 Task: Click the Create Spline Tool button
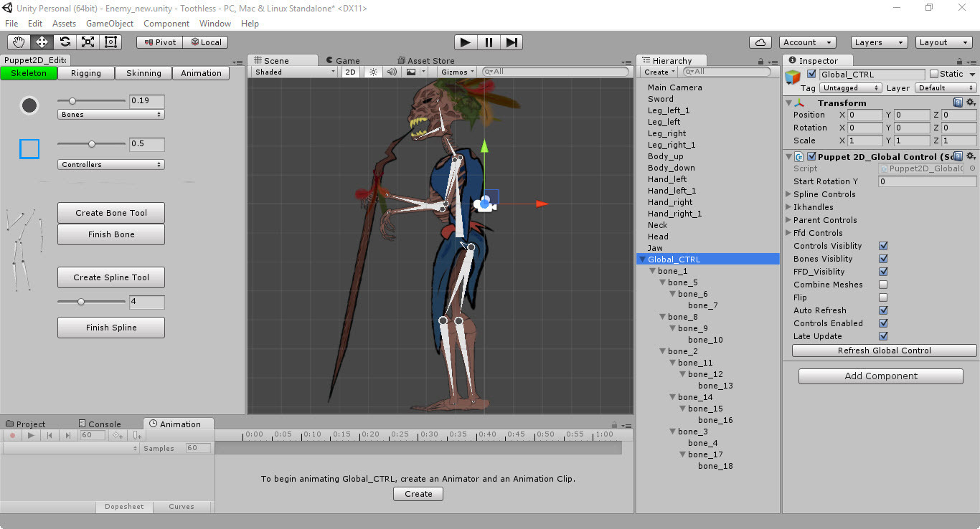tap(111, 277)
